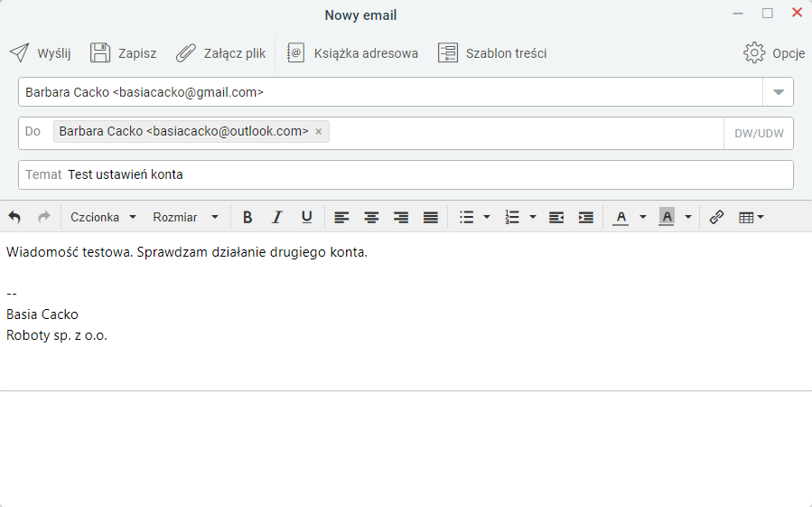Open the Czcionka font dropdown

click(103, 217)
